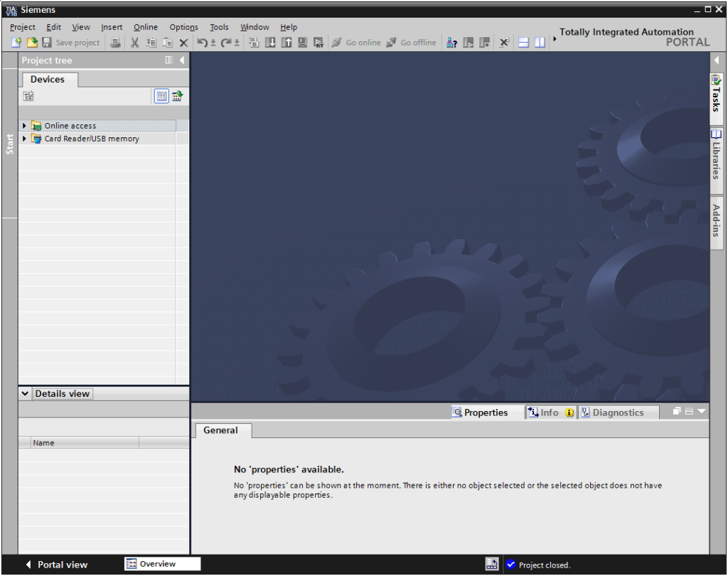This screenshot has width=728, height=576.
Task: Split editor space vertically
Action: point(540,43)
